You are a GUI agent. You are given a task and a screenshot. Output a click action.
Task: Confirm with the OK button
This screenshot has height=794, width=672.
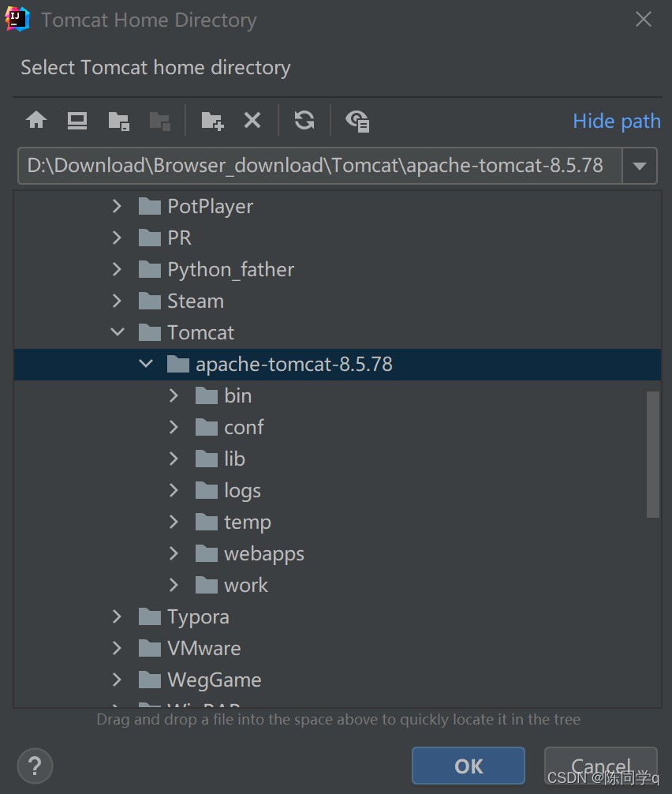[468, 766]
